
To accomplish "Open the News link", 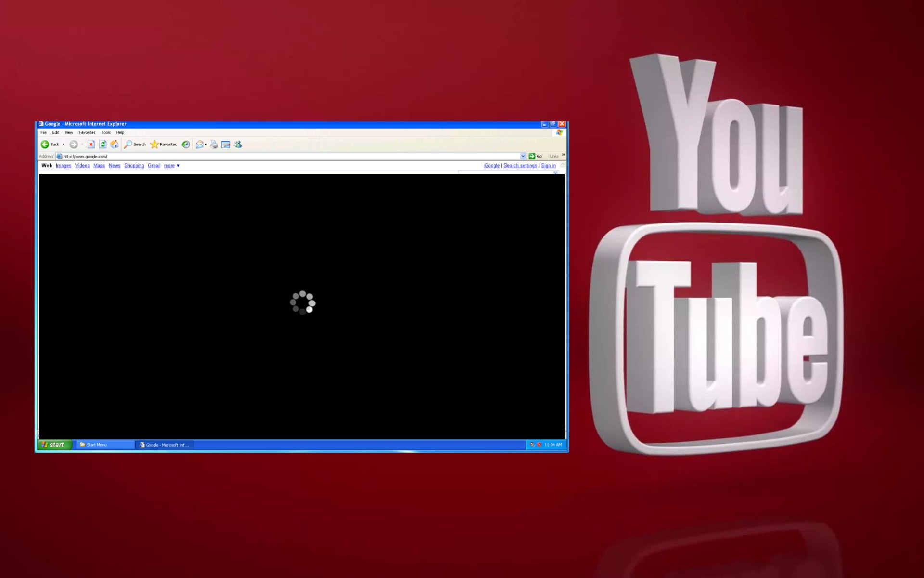I will [x=115, y=165].
